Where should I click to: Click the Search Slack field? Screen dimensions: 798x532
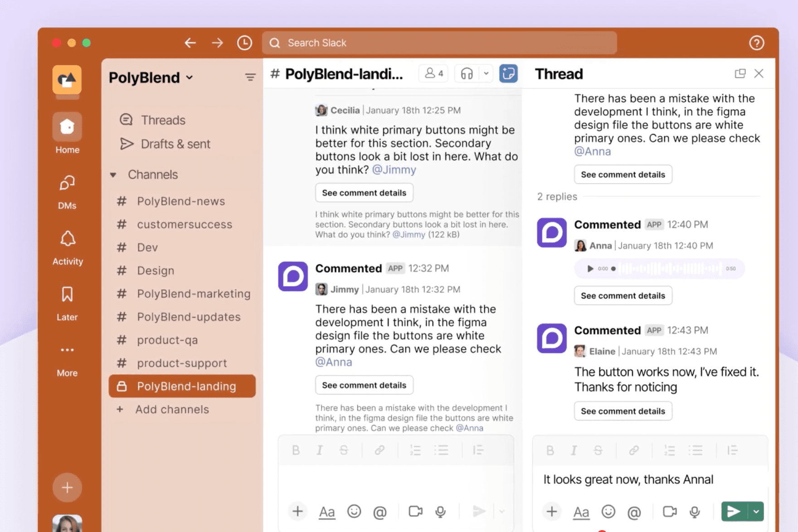coord(439,43)
